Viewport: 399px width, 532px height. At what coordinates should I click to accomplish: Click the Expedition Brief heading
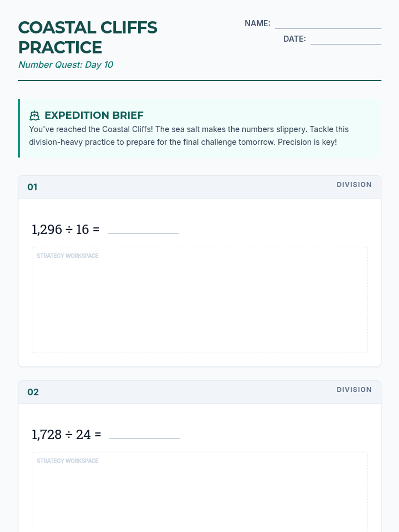[94, 115]
